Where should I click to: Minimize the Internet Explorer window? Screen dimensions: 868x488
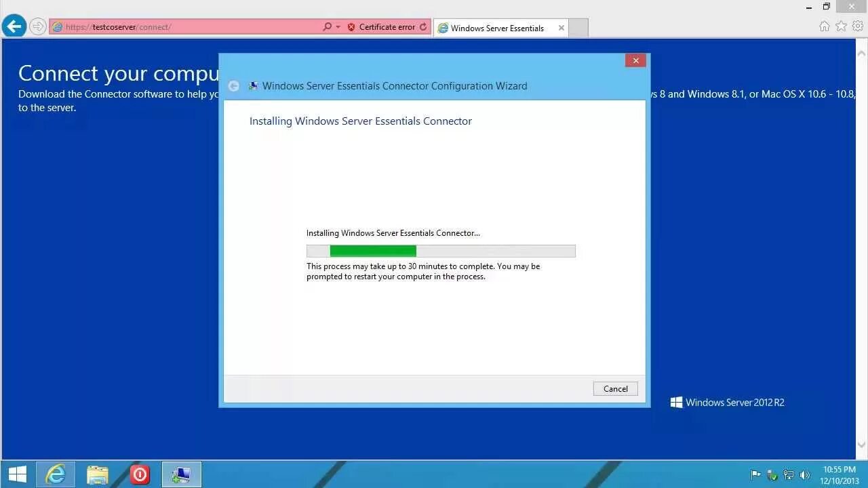(809, 7)
